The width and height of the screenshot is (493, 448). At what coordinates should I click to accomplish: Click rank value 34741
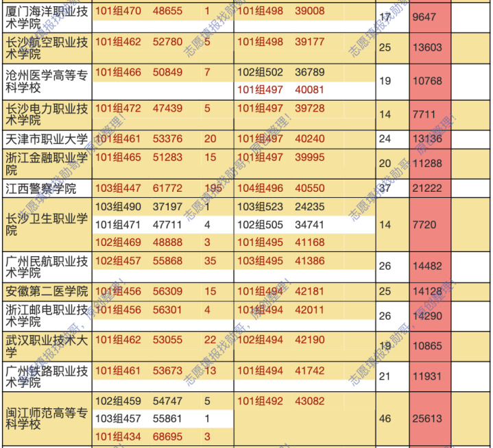point(309,225)
